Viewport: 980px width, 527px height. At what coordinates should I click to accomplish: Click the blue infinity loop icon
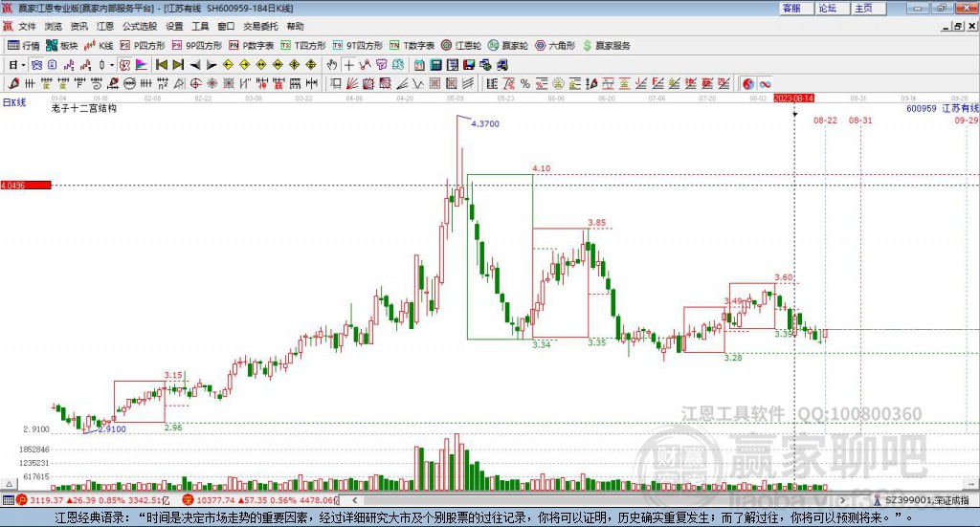point(765,83)
